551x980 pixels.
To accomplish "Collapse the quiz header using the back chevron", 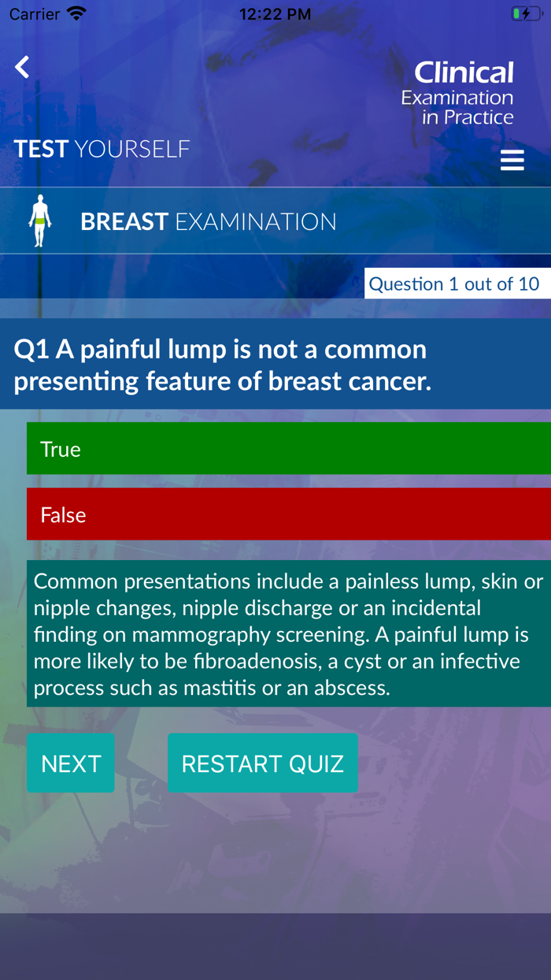I will [x=21, y=67].
